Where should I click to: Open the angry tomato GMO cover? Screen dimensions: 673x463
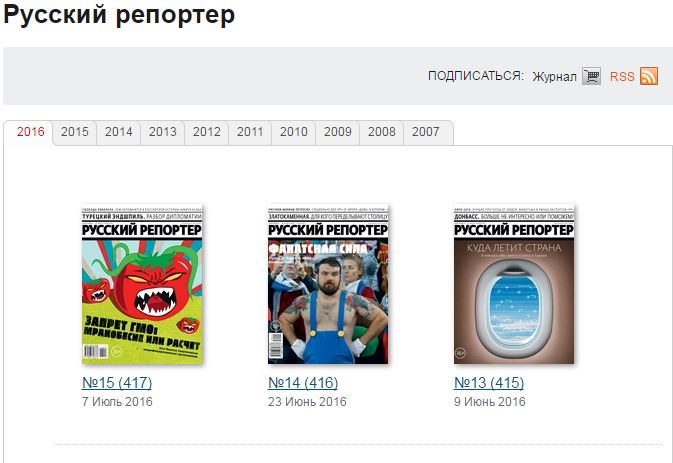142,284
